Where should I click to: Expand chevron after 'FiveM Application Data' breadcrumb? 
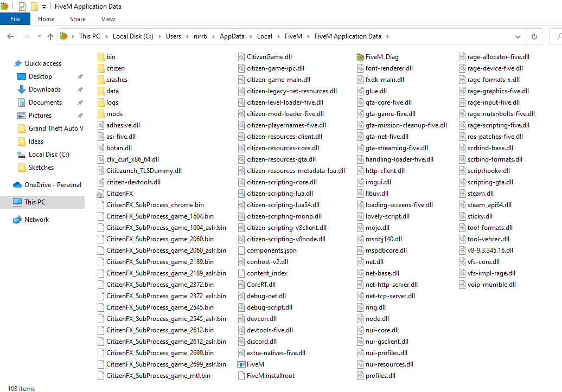tap(387, 36)
